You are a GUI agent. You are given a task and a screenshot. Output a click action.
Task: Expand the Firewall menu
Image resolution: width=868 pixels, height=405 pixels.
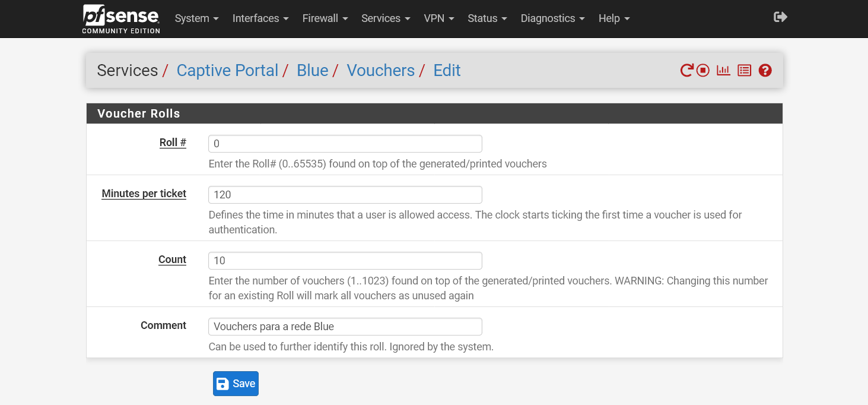pos(325,18)
